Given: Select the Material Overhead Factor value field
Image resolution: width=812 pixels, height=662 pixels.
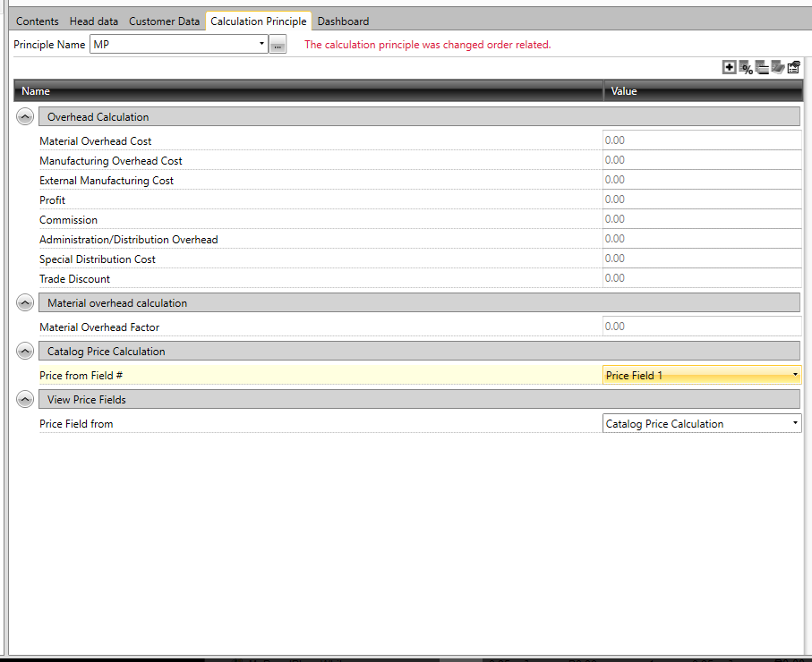Looking at the screenshot, I should click(702, 327).
